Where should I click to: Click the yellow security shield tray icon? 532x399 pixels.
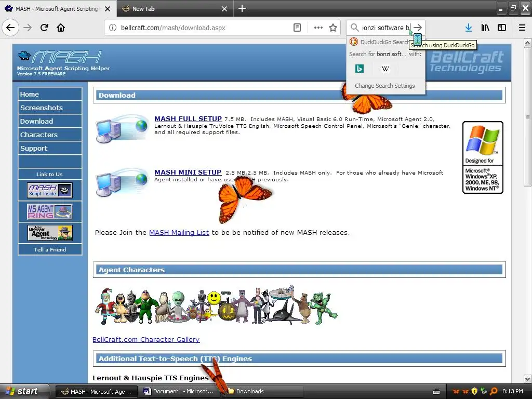coord(474,391)
